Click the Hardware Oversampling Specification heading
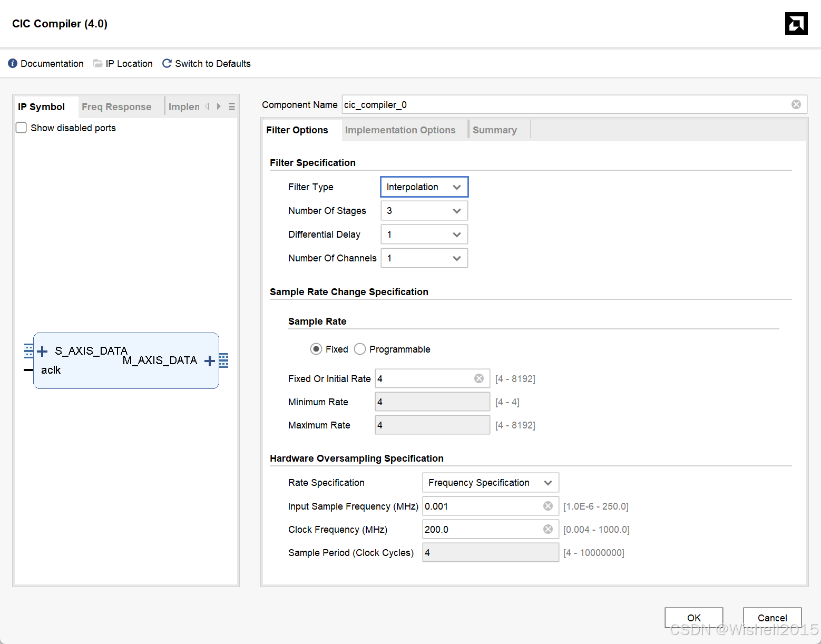821x644 pixels. (x=357, y=458)
